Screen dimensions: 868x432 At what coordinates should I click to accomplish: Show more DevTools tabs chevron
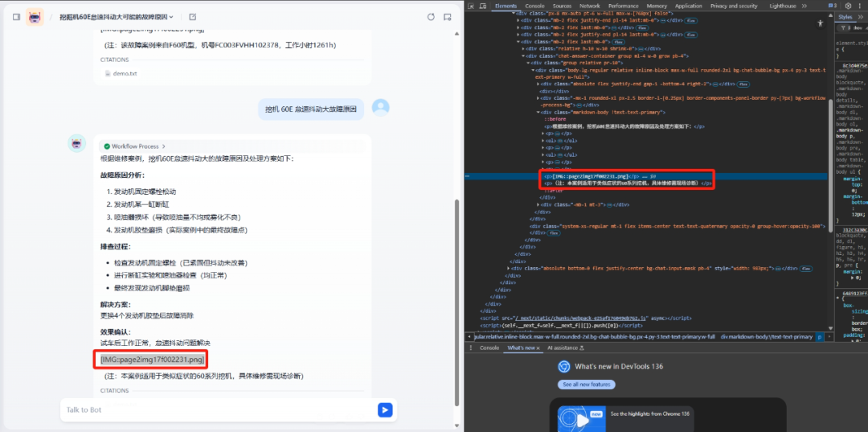(805, 6)
